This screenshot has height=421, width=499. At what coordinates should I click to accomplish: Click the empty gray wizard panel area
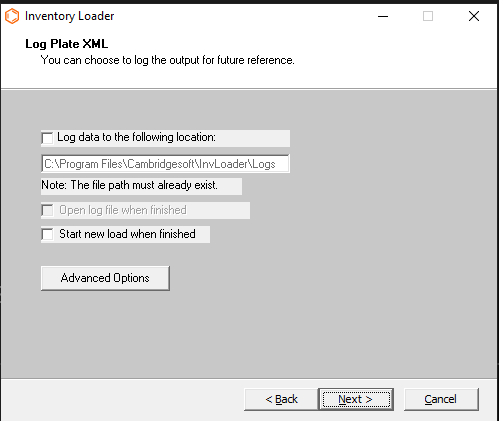tap(367, 233)
